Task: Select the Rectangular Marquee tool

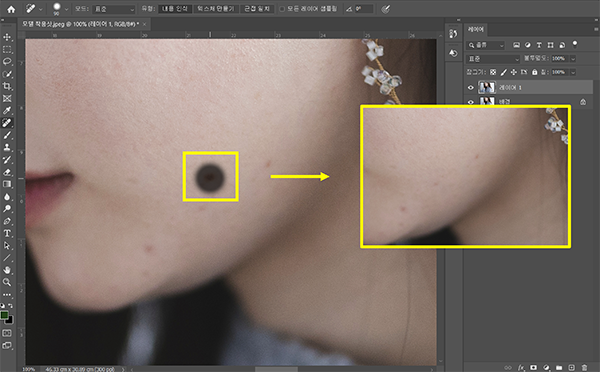Action: 7,49
